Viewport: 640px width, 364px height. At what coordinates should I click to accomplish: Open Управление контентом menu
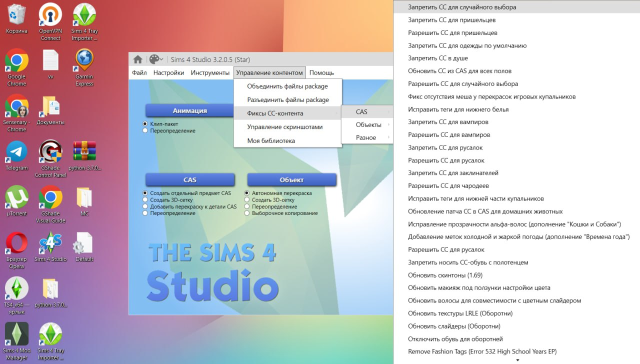269,72
